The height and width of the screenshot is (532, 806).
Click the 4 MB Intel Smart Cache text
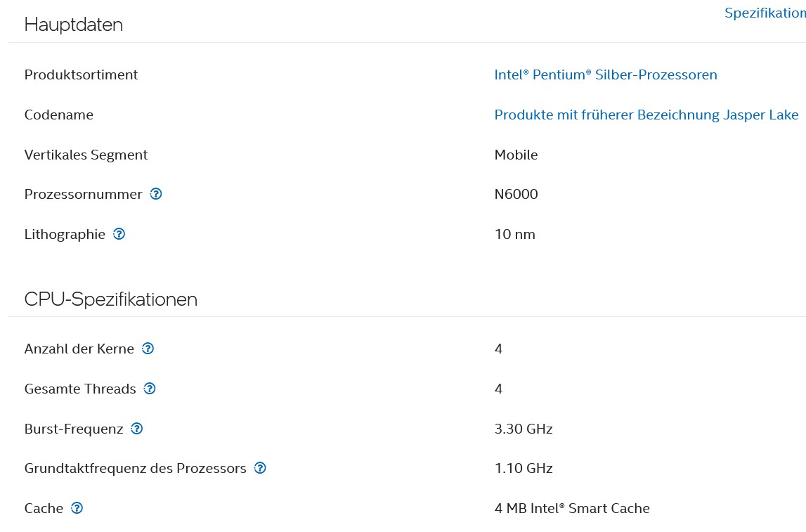572,508
